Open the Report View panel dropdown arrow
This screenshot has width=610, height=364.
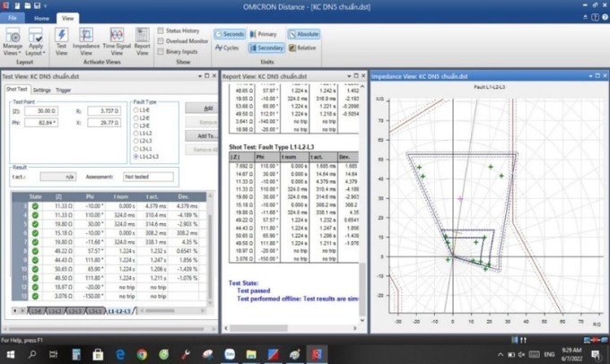coord(349,76)
